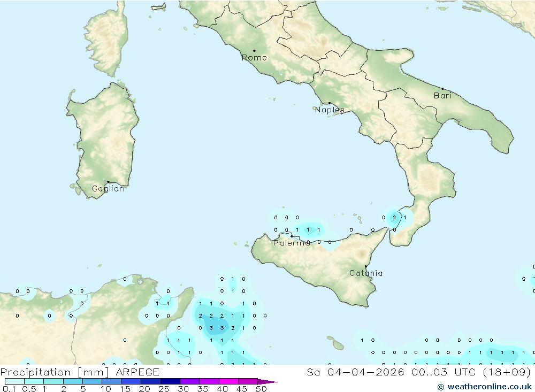Pick the 10–15 mm legend swatch
The height and width of the screenshot is (392, 535).
coord(112,381)
